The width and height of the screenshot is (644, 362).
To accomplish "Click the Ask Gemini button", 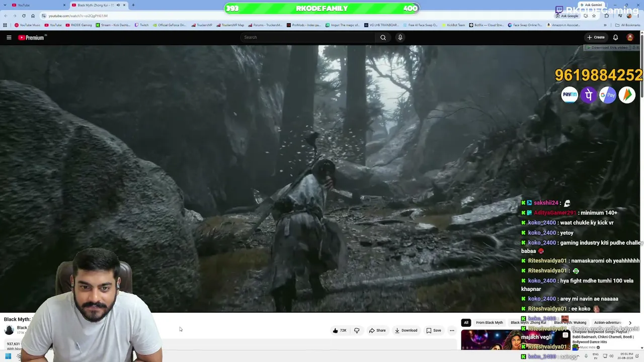I will click(591, 5).
